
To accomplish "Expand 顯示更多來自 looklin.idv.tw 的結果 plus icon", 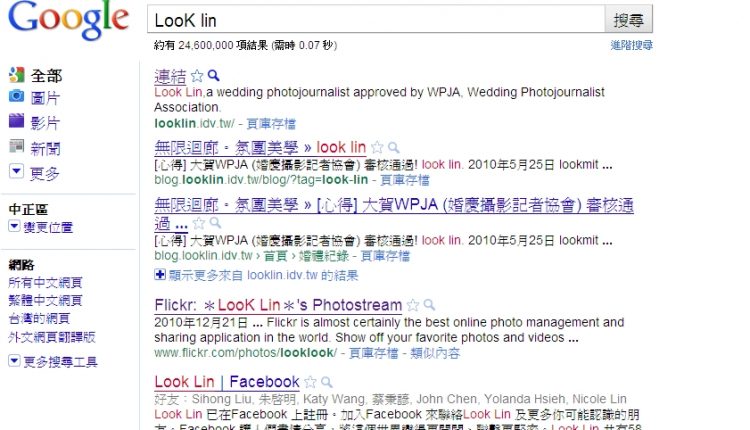I will (x=160, y=275).
